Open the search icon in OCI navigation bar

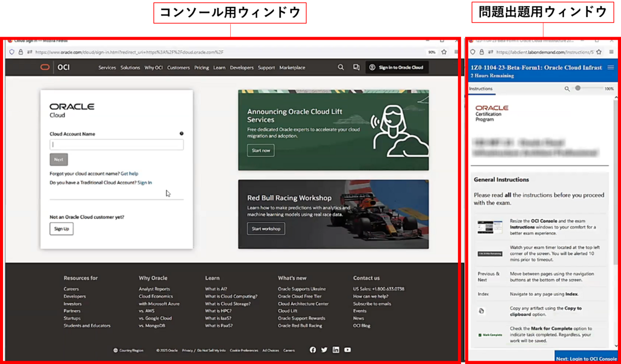(341, 67)
